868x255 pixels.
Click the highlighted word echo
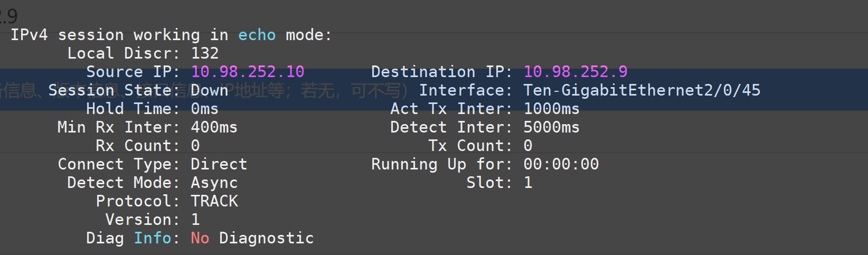click(x=257, y=35)
